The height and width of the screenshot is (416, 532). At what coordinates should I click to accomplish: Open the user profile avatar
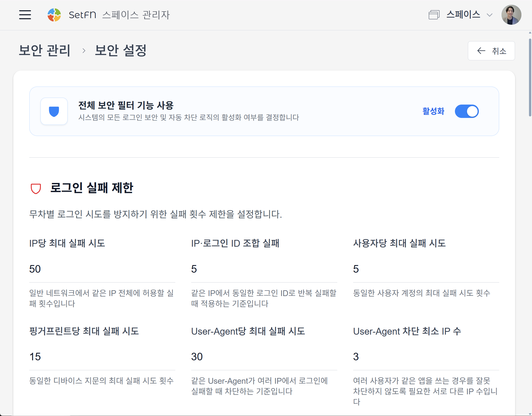coord(511,15)
